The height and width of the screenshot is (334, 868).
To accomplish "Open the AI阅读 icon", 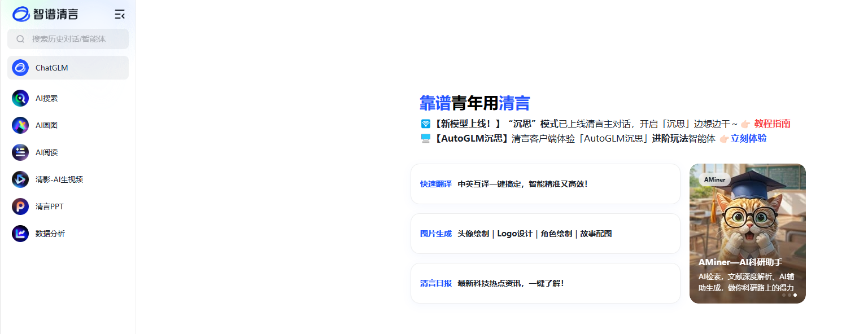I will (20, 152).
